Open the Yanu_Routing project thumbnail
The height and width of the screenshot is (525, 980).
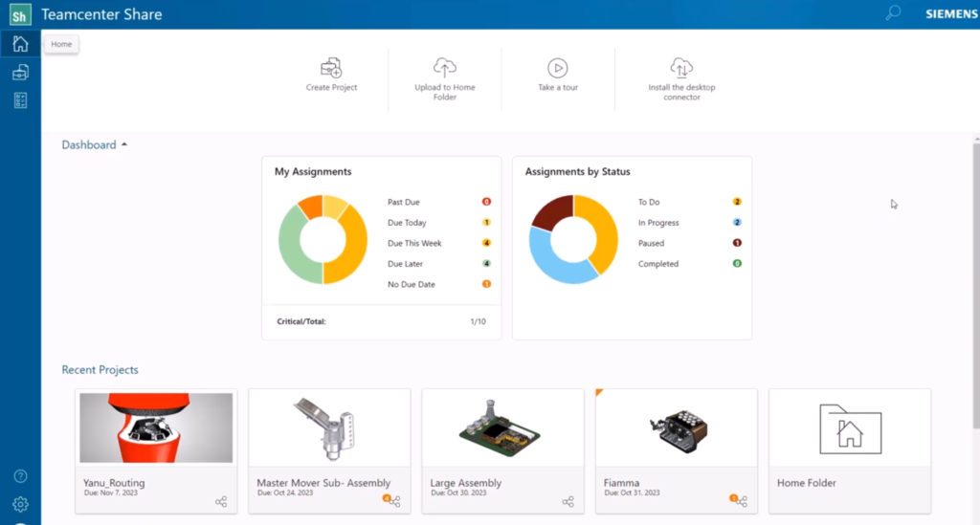point(156,427)
